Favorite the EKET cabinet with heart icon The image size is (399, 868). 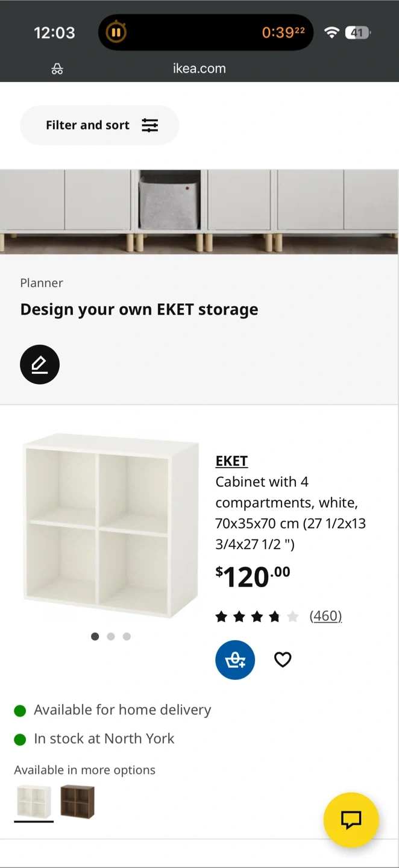pyautogui.click(x=283, y=660)
